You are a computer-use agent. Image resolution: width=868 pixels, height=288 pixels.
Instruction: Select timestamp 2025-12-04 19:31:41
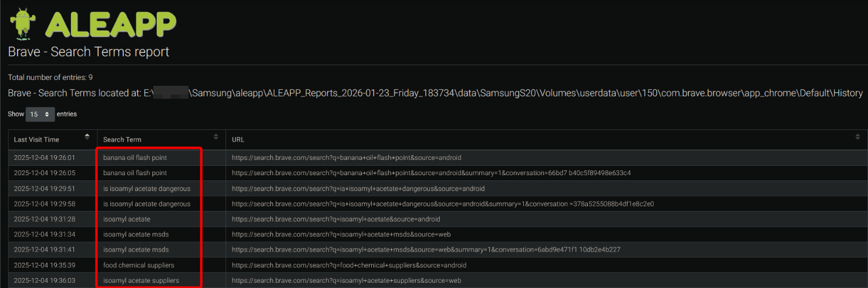pyautogui.click(x=44, y=250)
